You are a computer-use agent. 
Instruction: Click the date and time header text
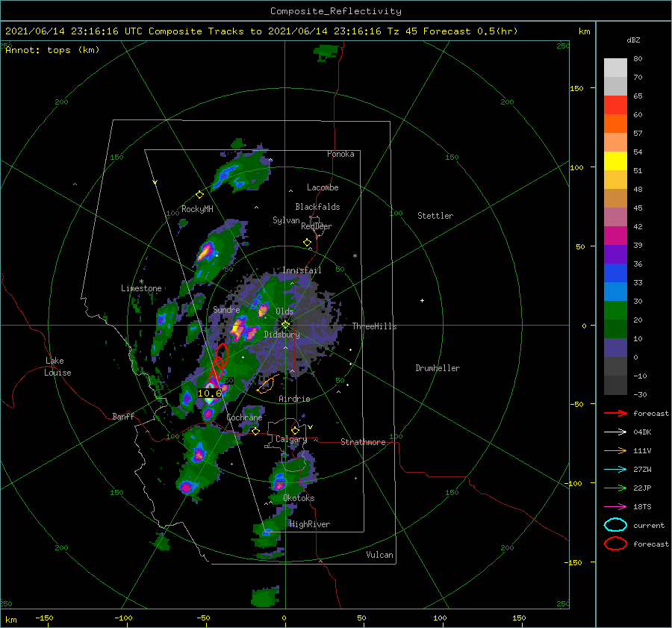click(261, 31)
